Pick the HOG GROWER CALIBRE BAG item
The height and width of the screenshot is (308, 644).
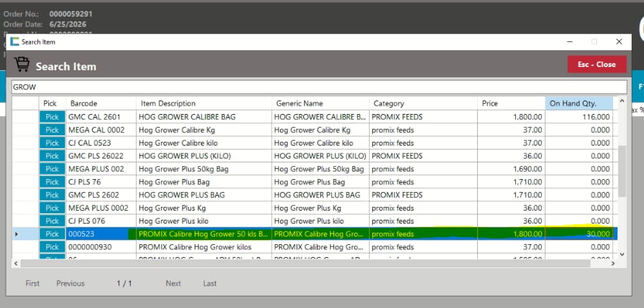(x=52, y=117)
